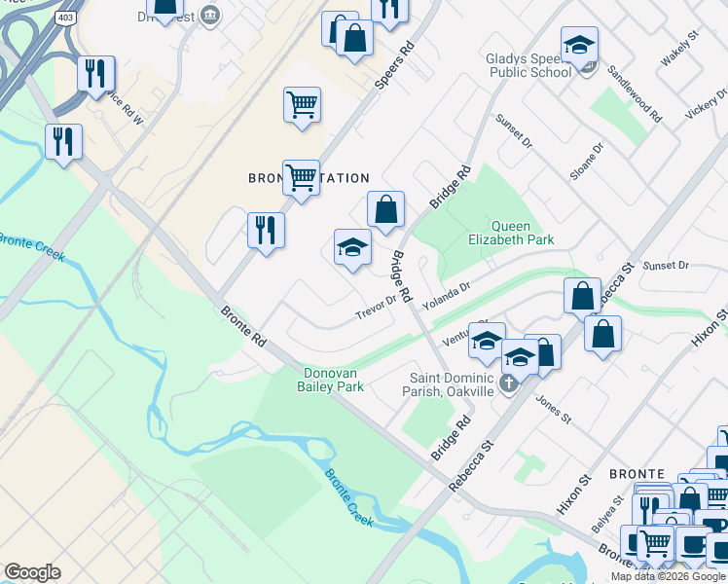Click the Gladys Speers Public School label

tap(529, 65)
